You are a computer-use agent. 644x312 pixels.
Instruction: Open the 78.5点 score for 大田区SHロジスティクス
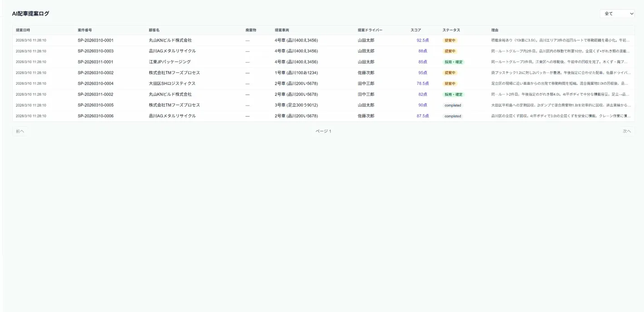point(423,83)
